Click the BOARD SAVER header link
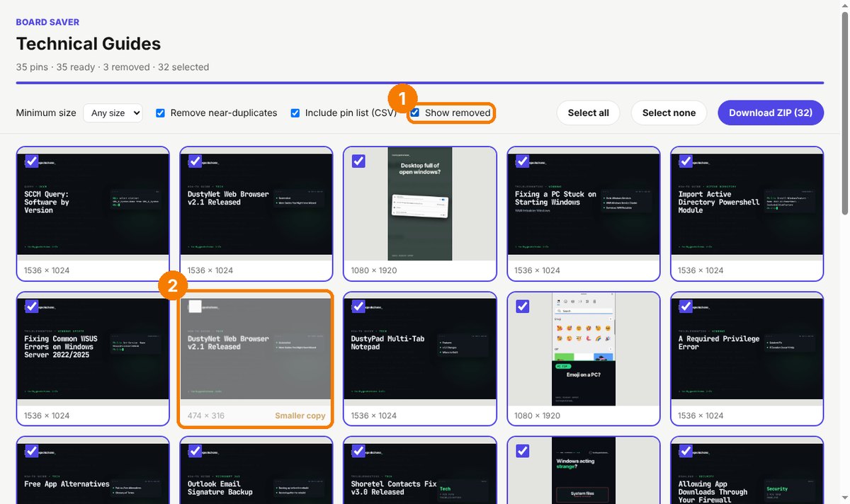Viewport: 850px width, 504px height. click(48, 22)
